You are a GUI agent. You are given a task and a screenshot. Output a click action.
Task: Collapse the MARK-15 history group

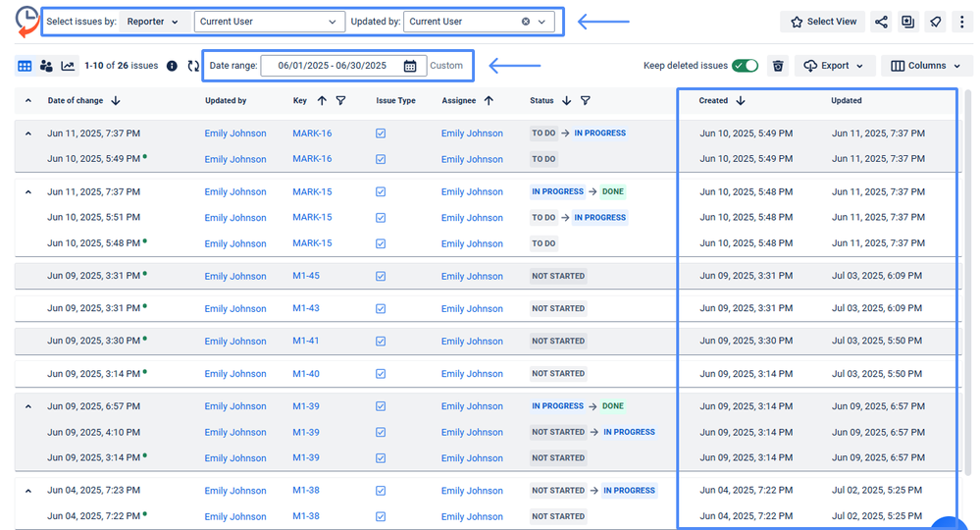coord(27,192)
